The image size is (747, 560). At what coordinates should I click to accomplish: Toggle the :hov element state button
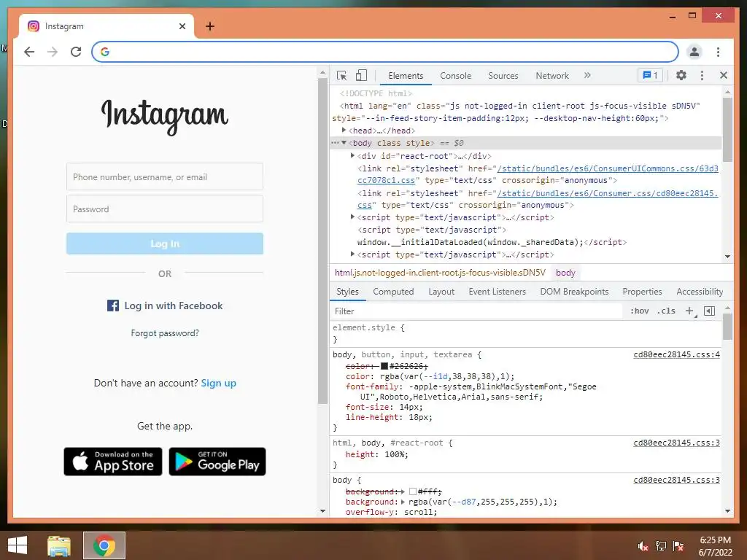639,311
